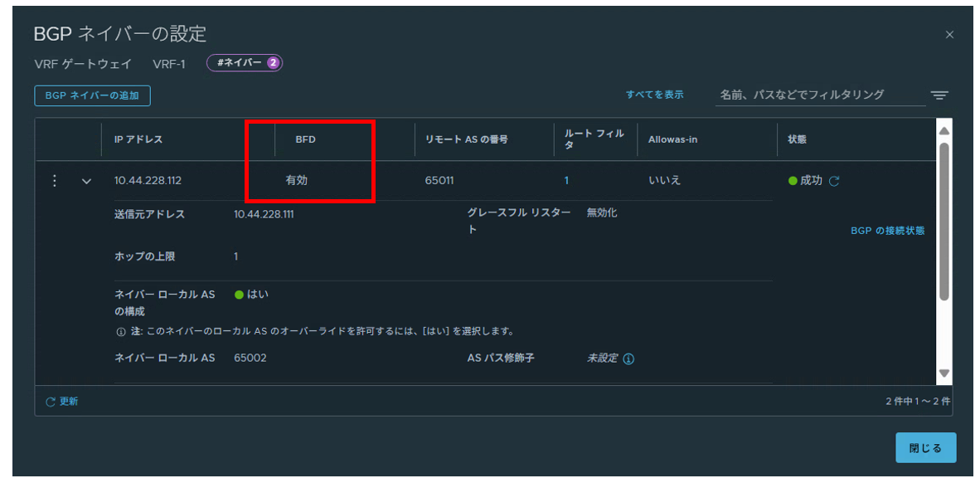This screenshot has height=483, width=980.
Task: Click the #ネイバー 2 badge
Action: pyautogui.click(x=245, y=62)
